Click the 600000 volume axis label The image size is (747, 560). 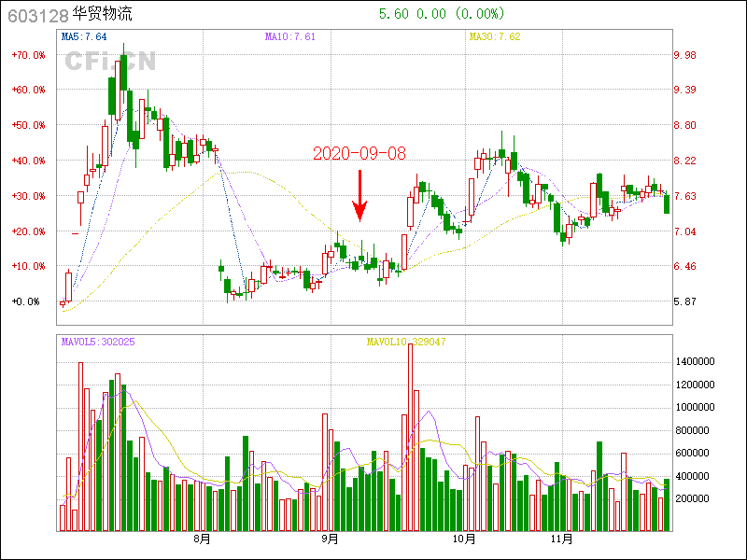pyautogui.click(x=692, y=454)
